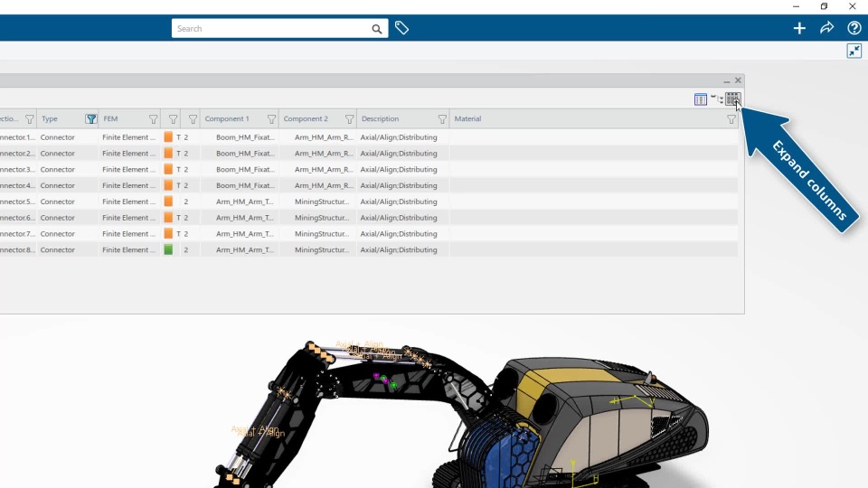Toggle filter on the FEM column
868x488 pixels.
tap(154, 119)
